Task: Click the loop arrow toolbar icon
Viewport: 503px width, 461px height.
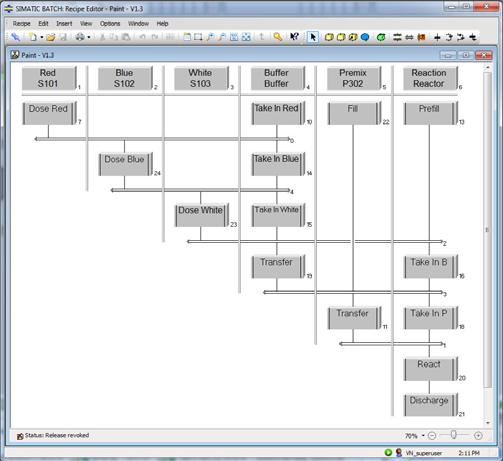Action: (x=449, y=37)
